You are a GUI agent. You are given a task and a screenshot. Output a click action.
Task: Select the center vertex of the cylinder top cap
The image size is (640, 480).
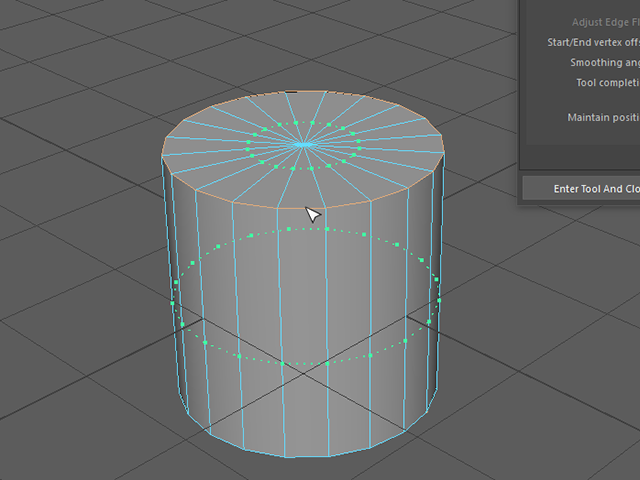coord(303,144)
